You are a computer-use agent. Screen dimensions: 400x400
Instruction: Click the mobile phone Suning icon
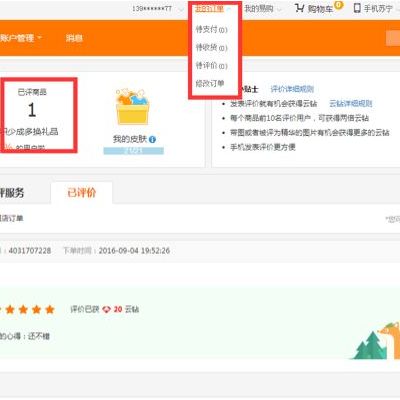[357, 8]
